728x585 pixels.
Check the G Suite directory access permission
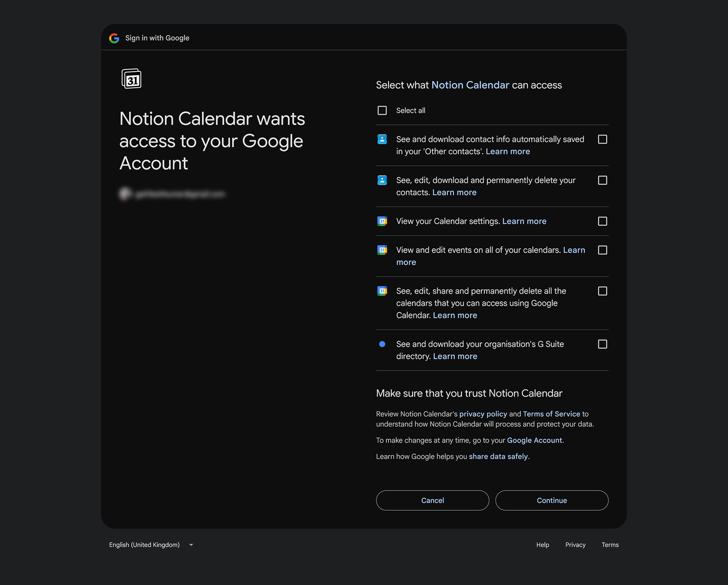point(603,344)
